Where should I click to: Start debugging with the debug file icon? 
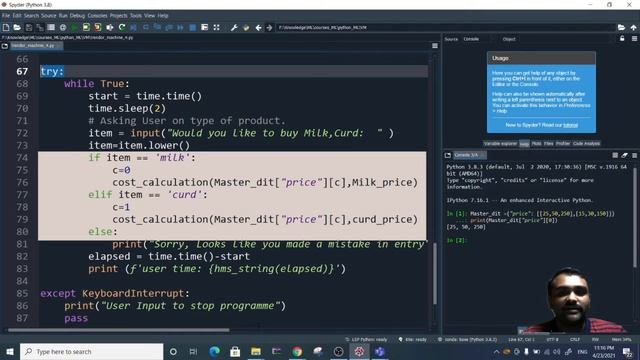[x=133, y=27]
